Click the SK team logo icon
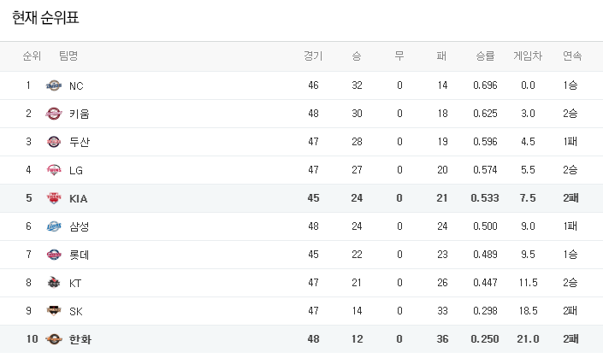 (54, 311)
